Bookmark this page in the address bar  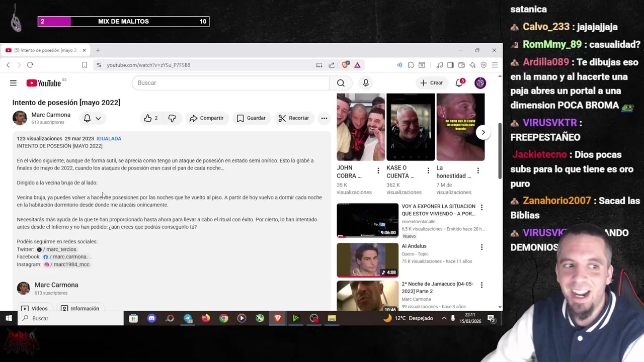85,65
